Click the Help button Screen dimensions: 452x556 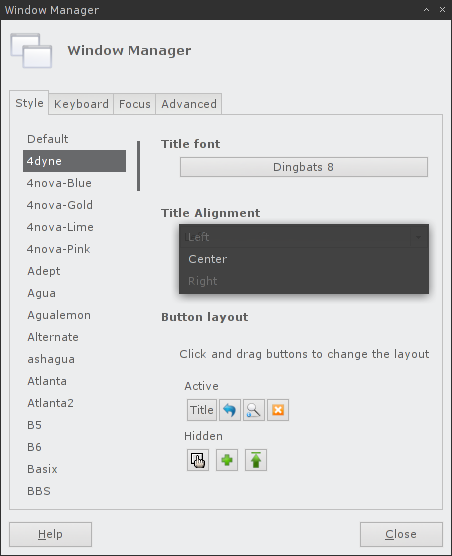(x=50, y=534)
